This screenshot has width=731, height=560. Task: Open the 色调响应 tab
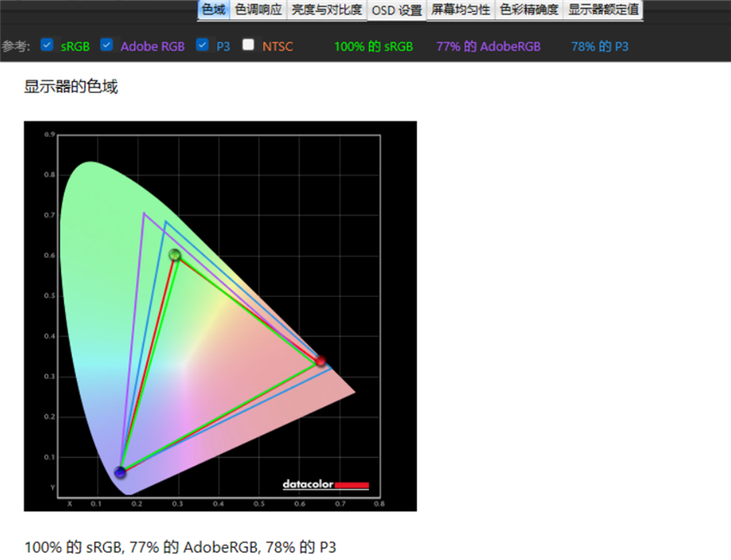[x=259, y=10]
